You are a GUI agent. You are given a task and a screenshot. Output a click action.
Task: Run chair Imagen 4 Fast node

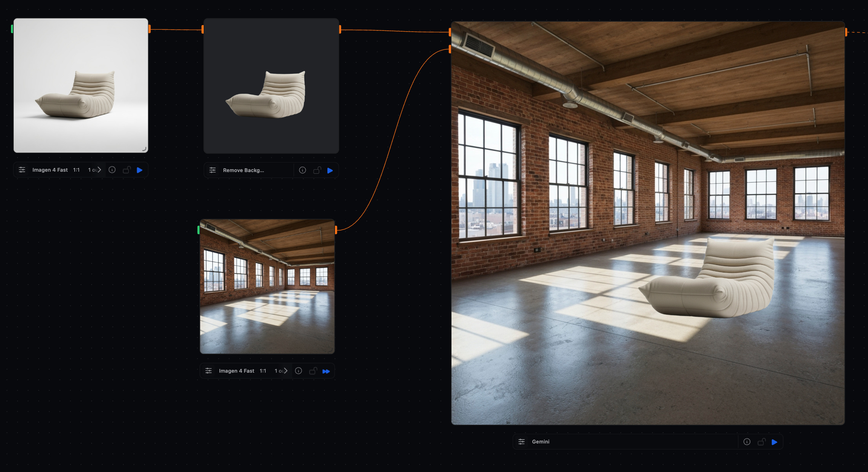(140, 170)
